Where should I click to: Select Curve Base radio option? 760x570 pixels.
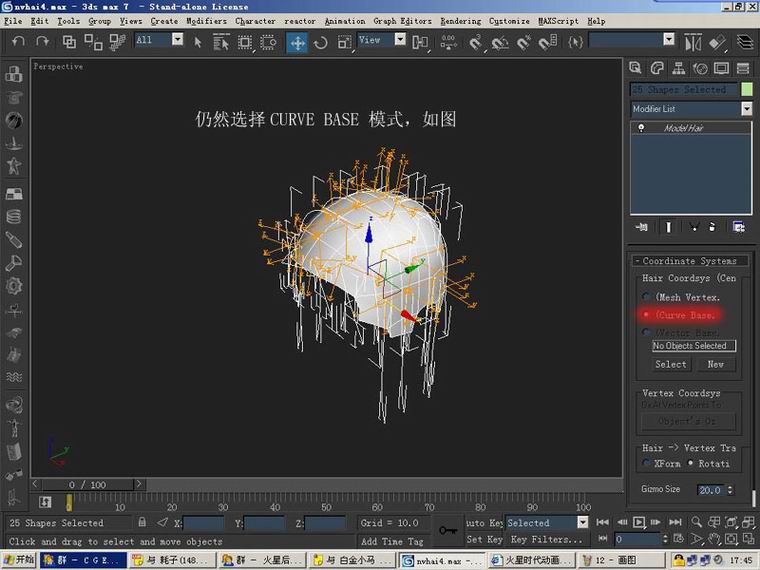point(647,315)
